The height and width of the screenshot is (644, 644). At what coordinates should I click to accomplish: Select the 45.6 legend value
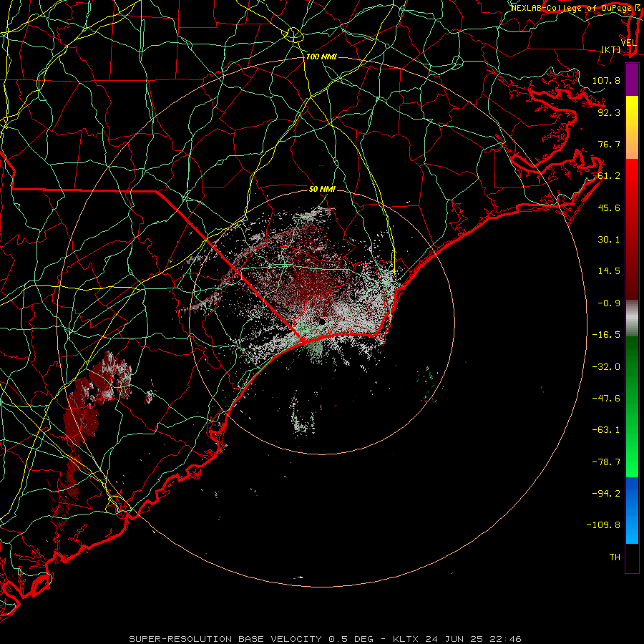(x=609, y=208)
